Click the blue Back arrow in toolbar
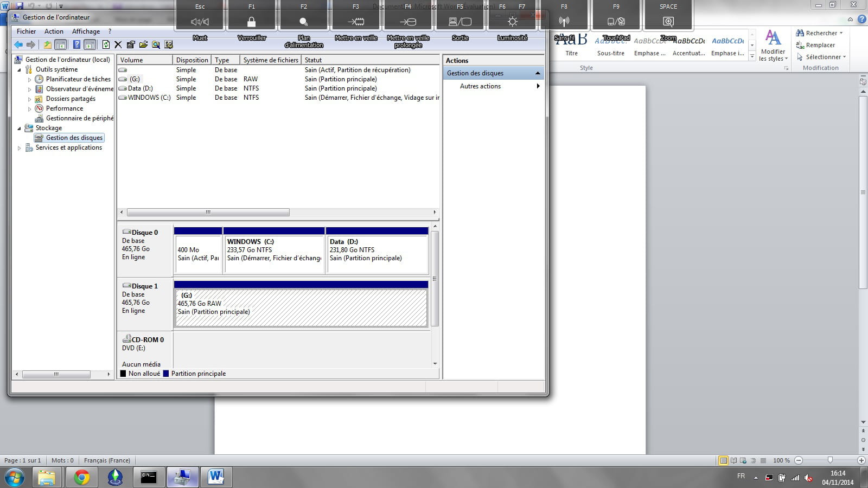This screenshot has width=868, height=488. (18, 45)
